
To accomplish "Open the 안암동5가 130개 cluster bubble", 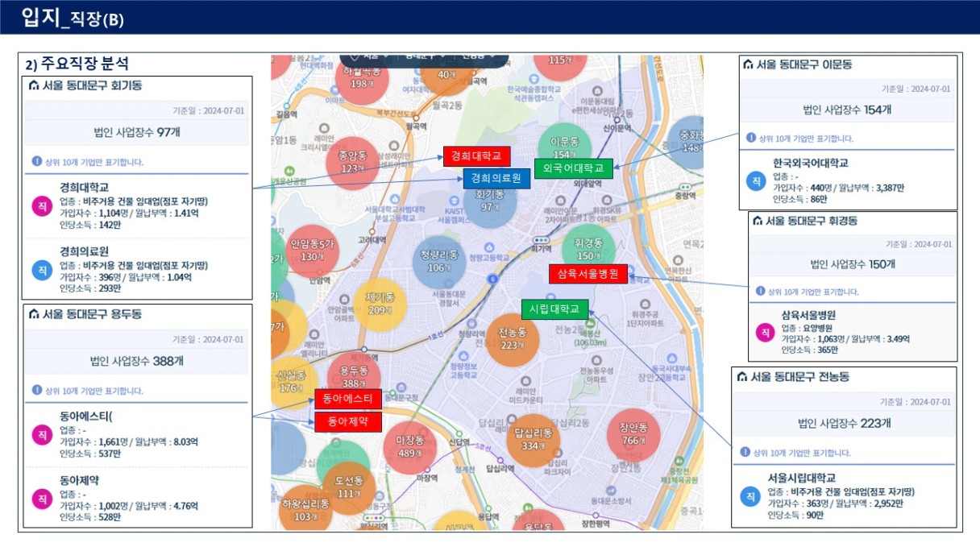I will 311,251.
